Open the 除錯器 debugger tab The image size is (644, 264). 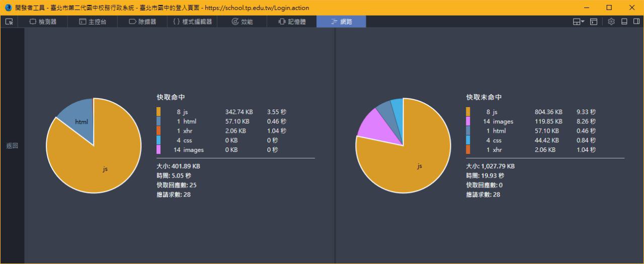coord(142,22)
